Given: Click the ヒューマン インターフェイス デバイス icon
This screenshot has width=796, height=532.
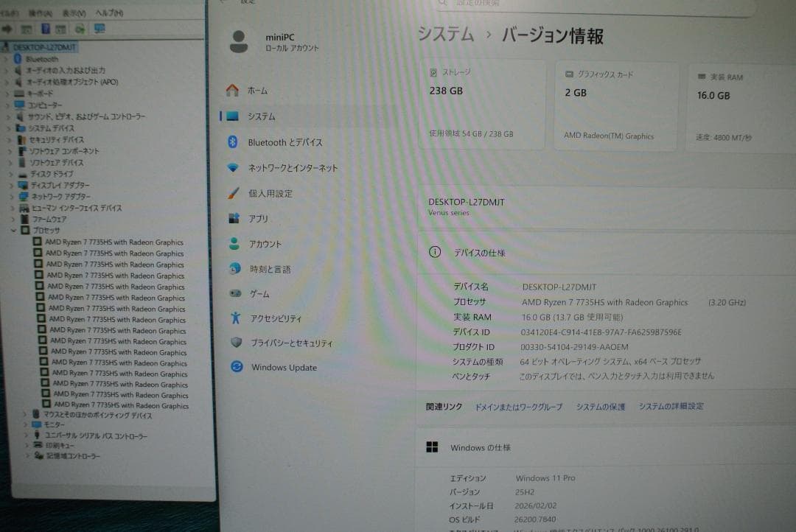Looking at the screenshot, I should pos(24,208).
